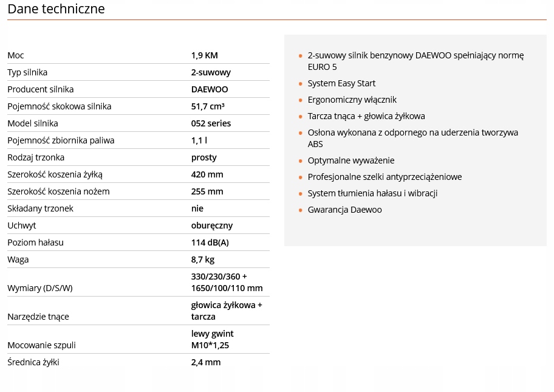The image size is (554, 392).
Task: Click the DAEWOO engine manufacturer value
Action: pos(210,89)
